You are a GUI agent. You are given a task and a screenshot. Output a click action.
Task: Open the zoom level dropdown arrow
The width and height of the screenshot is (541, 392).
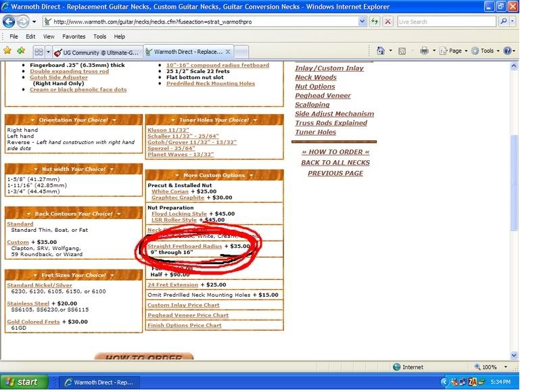(x=506, y=367)
